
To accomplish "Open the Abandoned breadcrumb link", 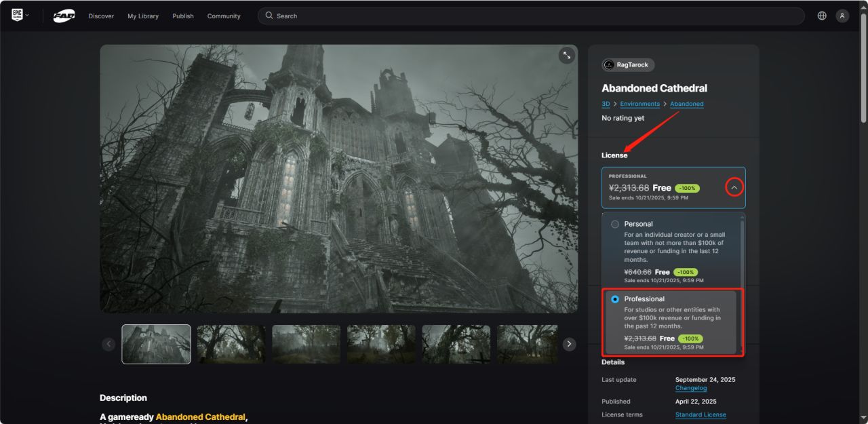I will (687, 104).
